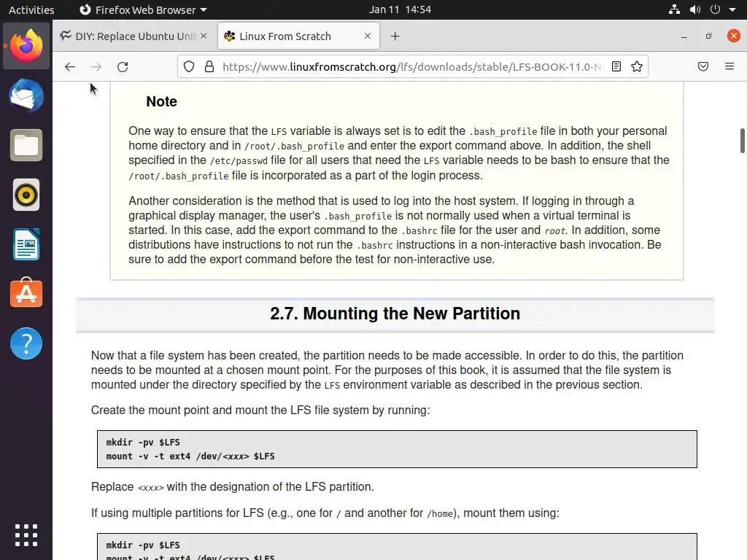The image size is (747, 560).
Task: Open the clock and calendar panel
Action: (400, 9)
